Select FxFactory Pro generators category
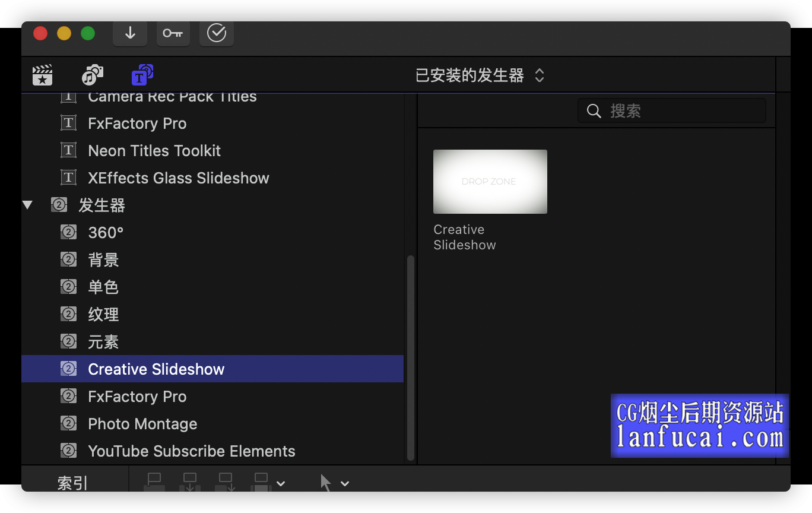Screen dimensions: 812x513 212,397
